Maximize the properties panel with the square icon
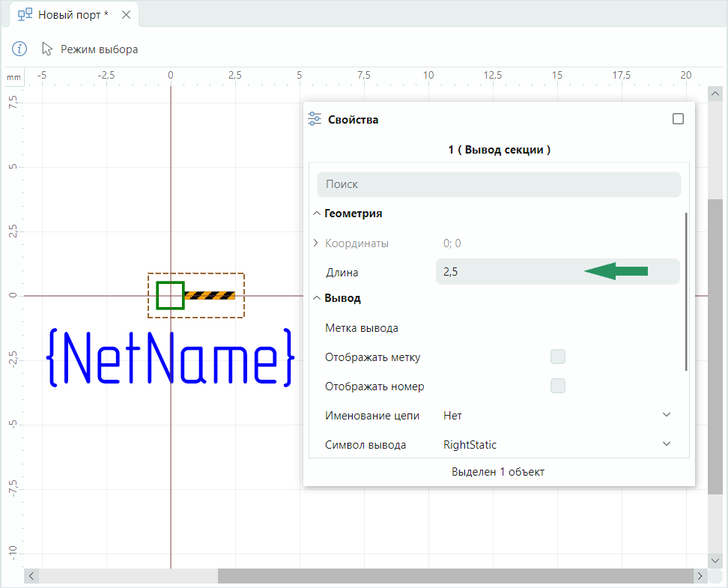Screen dimensions: 728x588 678,119
